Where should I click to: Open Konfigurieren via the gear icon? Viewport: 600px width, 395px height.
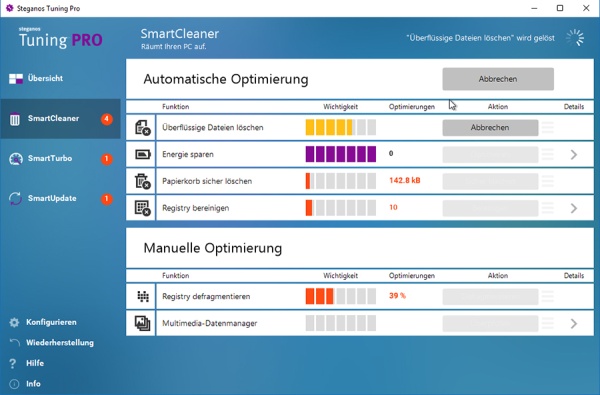14,322
